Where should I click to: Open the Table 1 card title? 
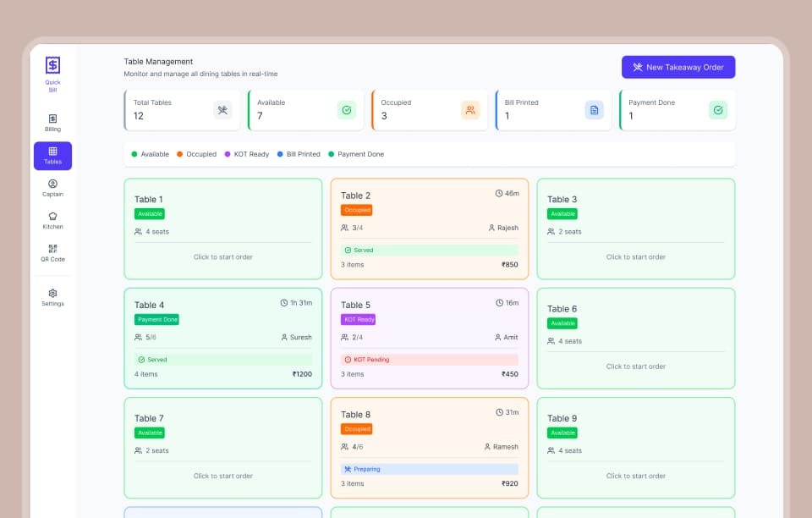tap(149, 200)
